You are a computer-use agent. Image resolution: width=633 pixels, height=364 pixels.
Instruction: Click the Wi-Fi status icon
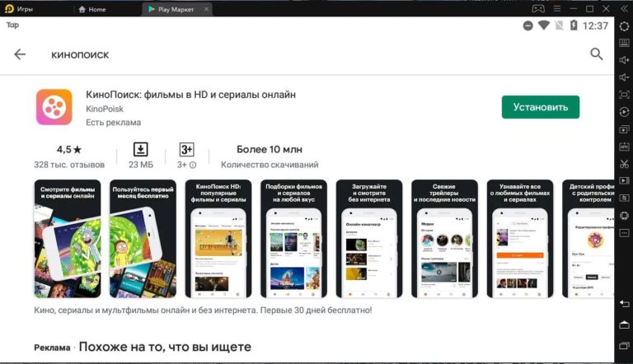(x=544, y=26)
